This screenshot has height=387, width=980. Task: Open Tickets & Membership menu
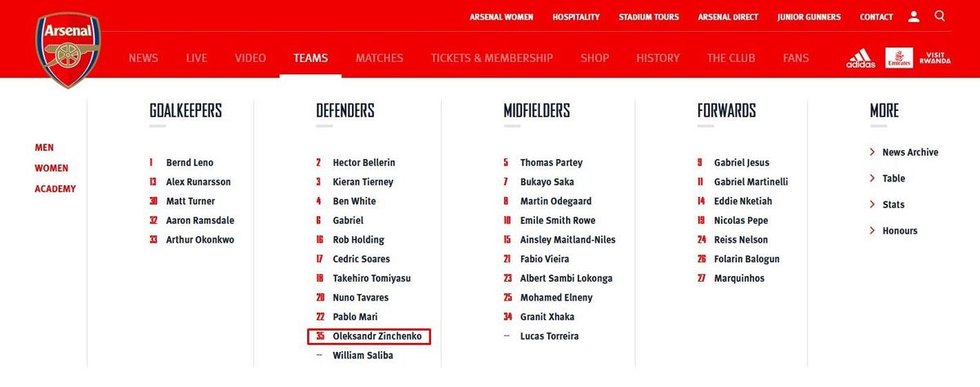pos(492,58)
